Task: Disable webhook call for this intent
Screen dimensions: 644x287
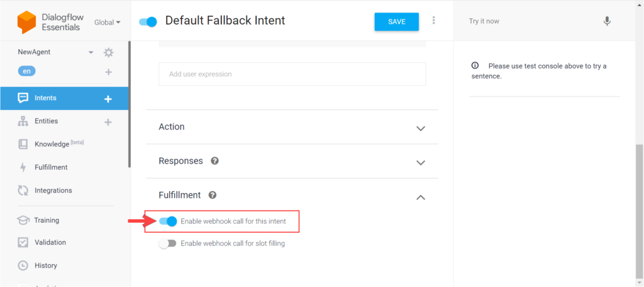Action: click(x=168, y=221)
